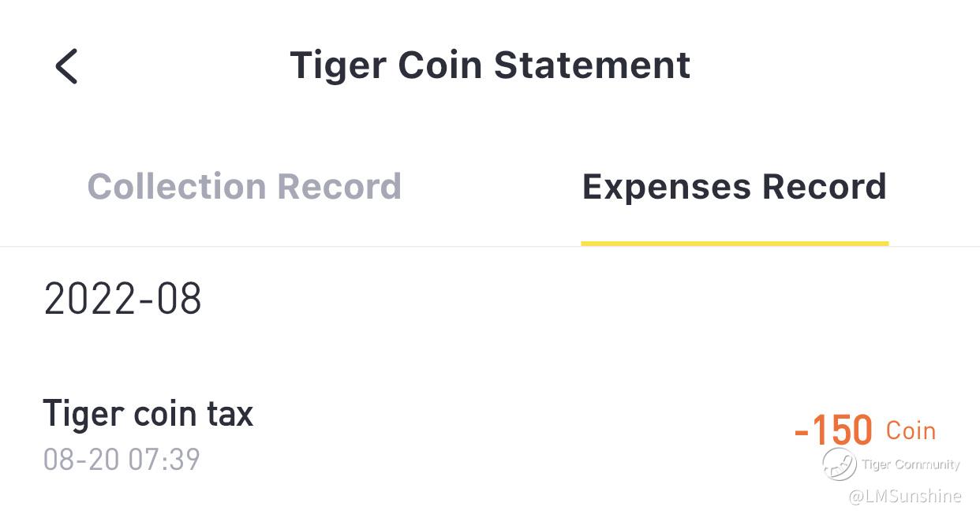This screenshot has height=518, width=980.
Task: Go back using the left arrow icon
Action: [67, 65]
